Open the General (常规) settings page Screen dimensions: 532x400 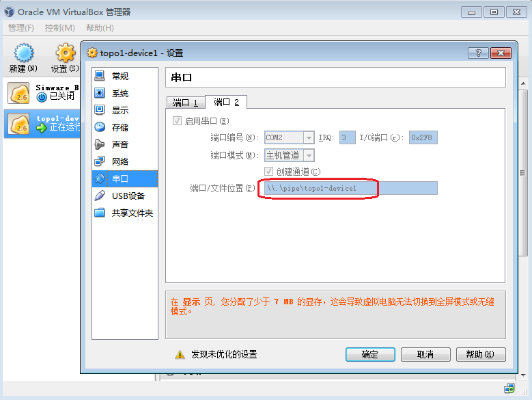125,76
